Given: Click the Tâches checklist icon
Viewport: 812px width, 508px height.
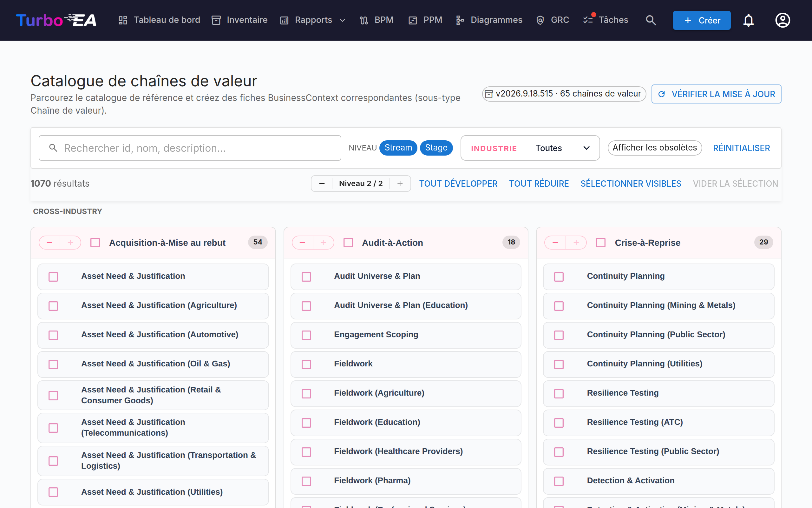Looking at the screenshot, I should pos(588,20).
